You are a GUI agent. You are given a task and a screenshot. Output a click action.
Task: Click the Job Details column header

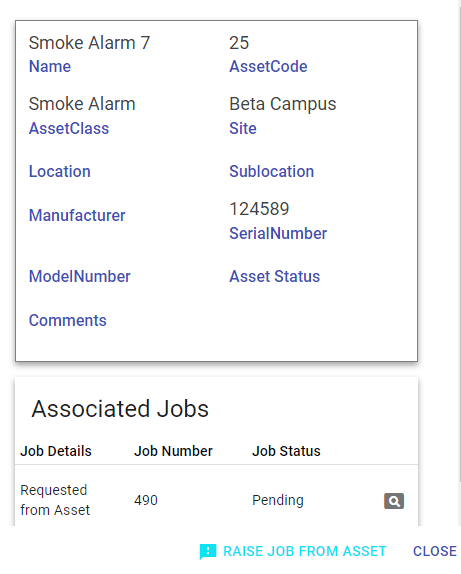56,451
